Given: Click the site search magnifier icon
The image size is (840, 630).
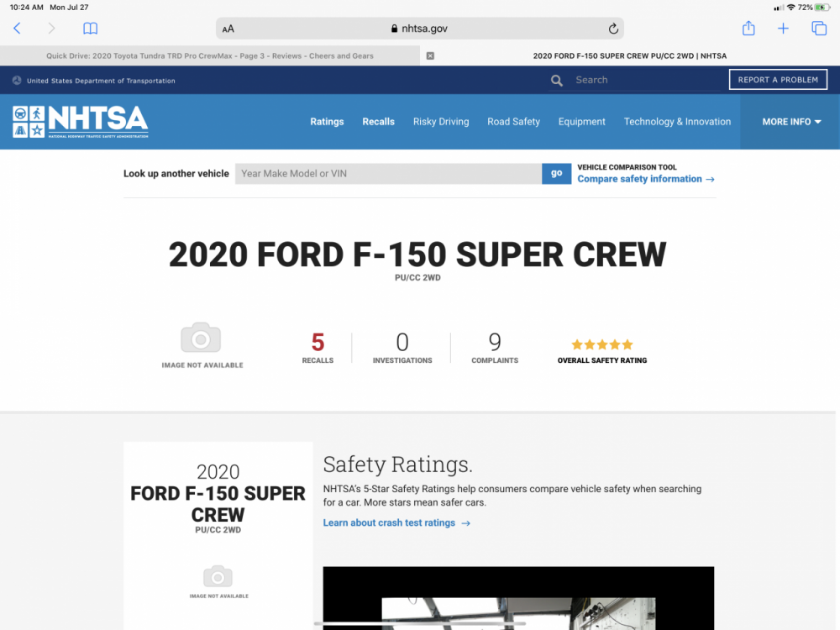Looking at the screenshot, I should point(557,81).
